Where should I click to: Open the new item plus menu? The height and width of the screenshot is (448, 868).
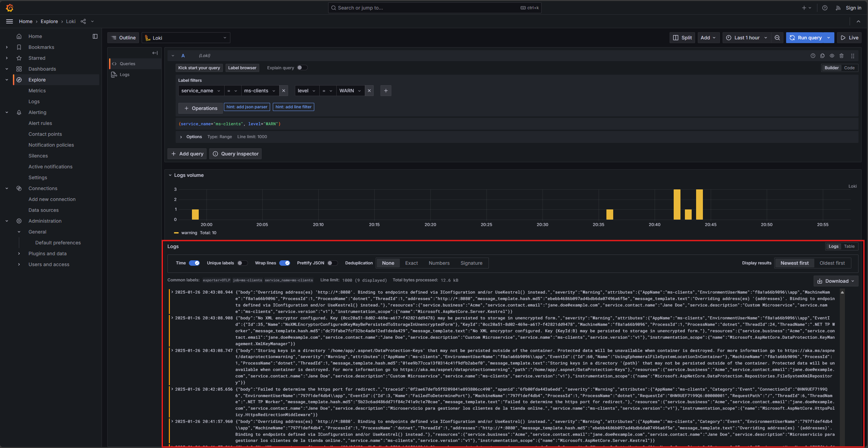807,8
